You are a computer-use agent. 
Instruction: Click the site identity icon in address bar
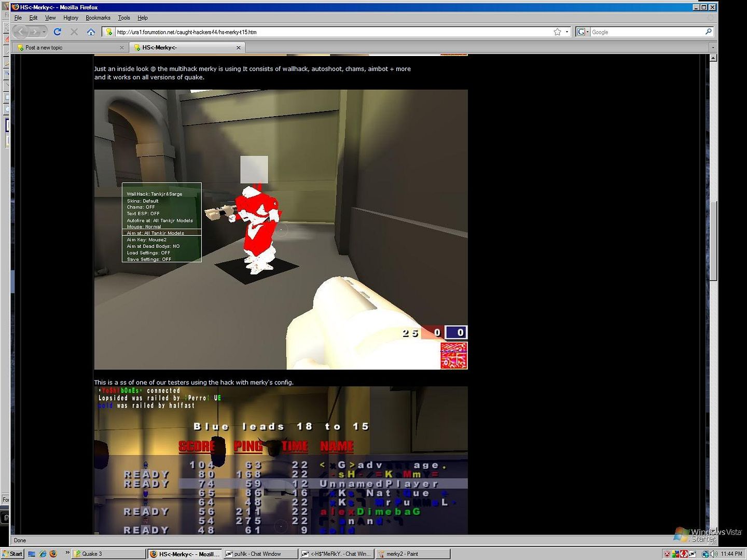109,32
